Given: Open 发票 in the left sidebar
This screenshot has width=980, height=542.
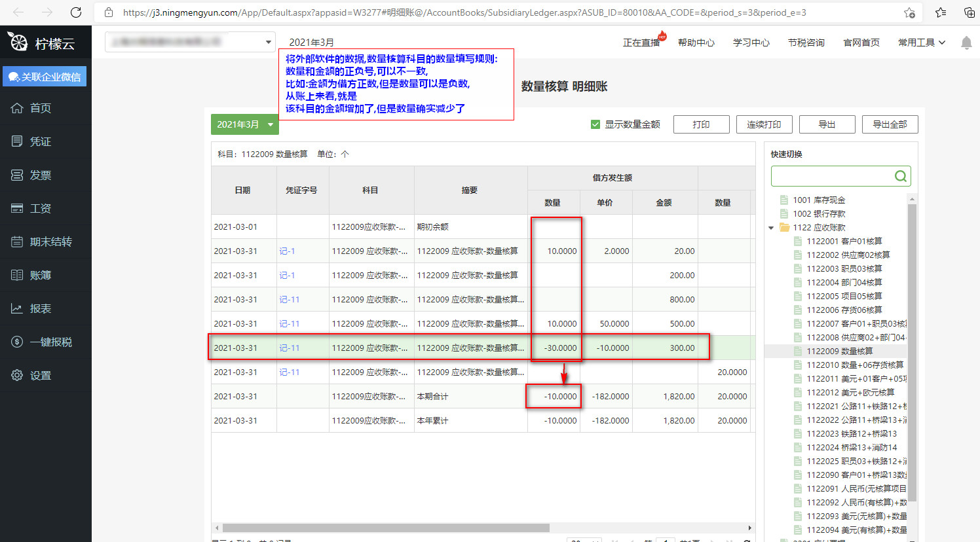Looking at the screenshot, I should pos(40,175).
